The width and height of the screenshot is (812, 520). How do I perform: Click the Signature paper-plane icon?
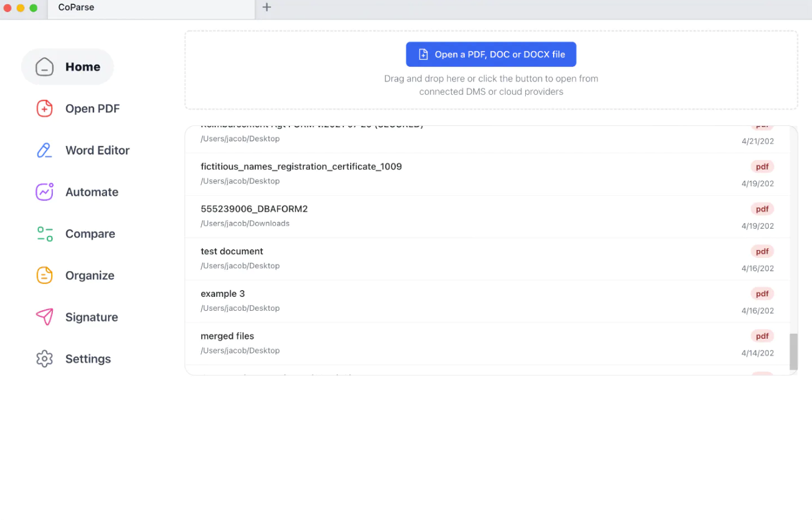coord(44,317)
